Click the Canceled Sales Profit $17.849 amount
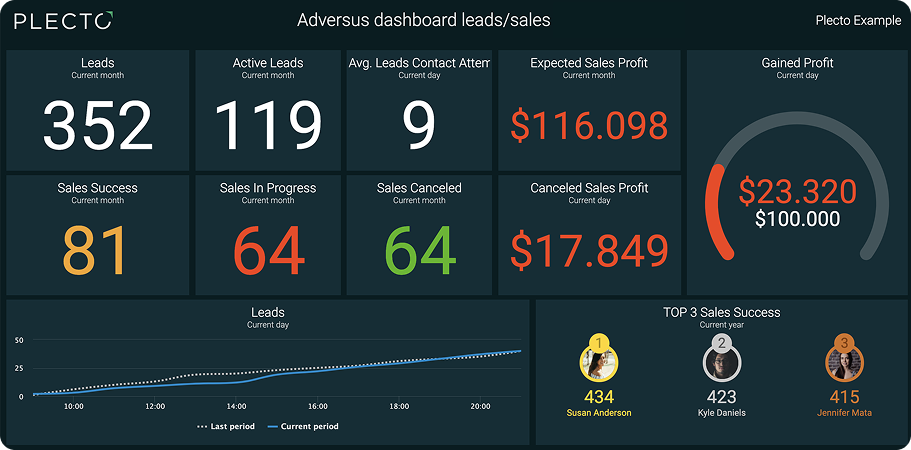The height and width of the screenshot is (450, 911). coord(589,250)
